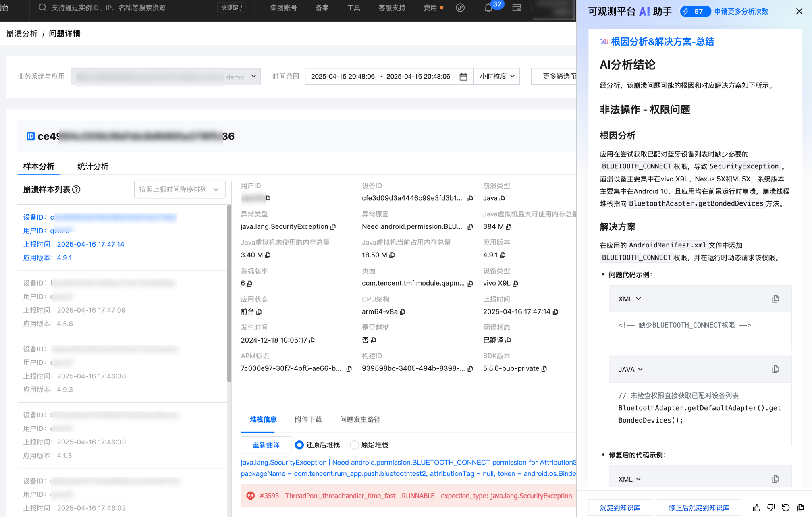This screenshot has width=812, height=517.
Task: Click help icon next to 崩溃样本列表
Action: pos(76,189)
